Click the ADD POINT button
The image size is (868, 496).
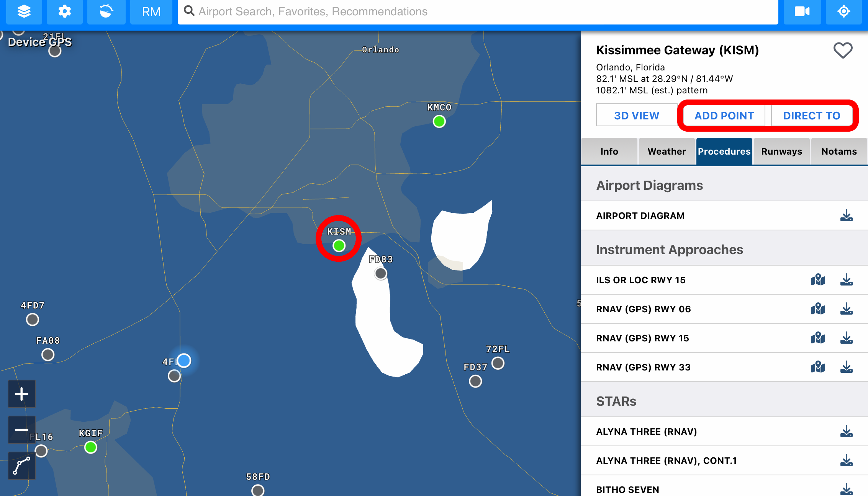pos(724,116)
